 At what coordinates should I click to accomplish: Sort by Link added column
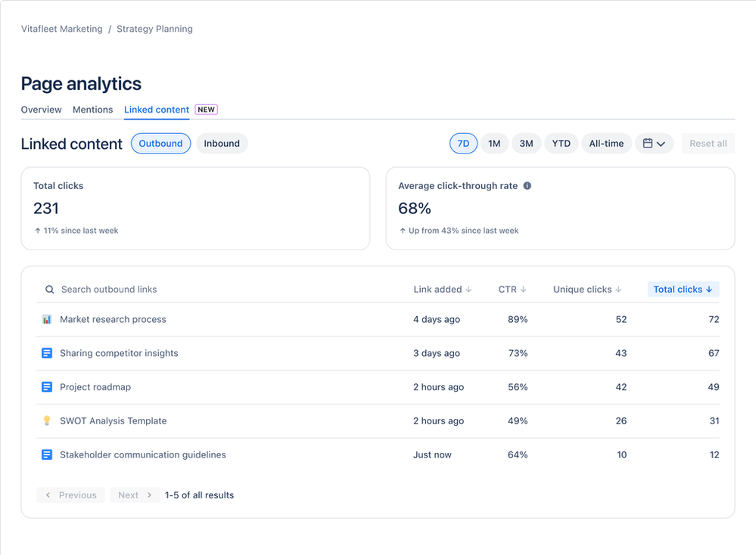pyautogui.click(x=442, y=290)
